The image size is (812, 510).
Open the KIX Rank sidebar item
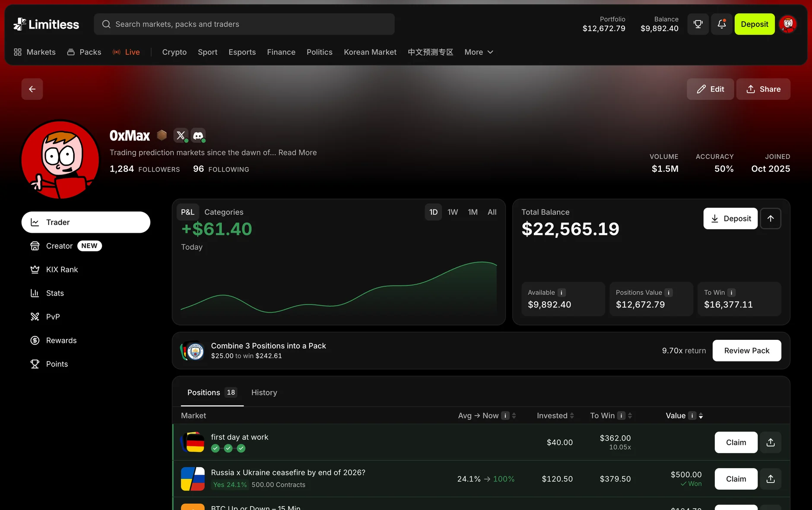[x=86, y=269]
